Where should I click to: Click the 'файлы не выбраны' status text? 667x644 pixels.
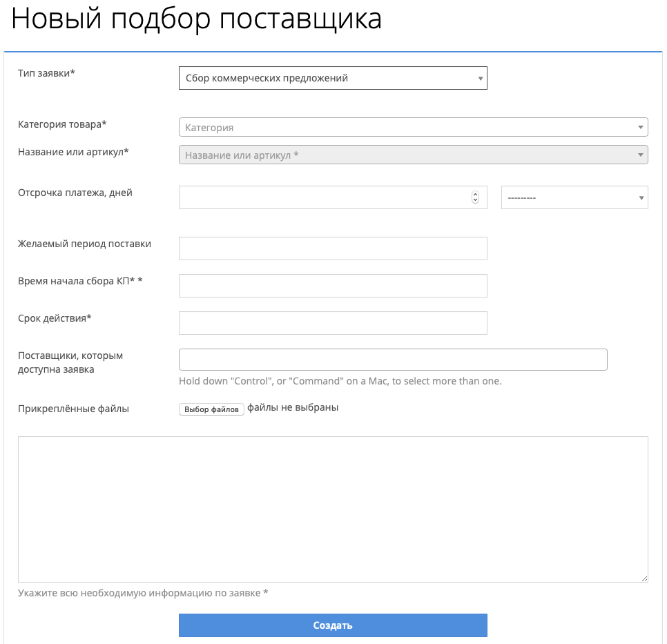pyautogui.click(x=293, y=407)
